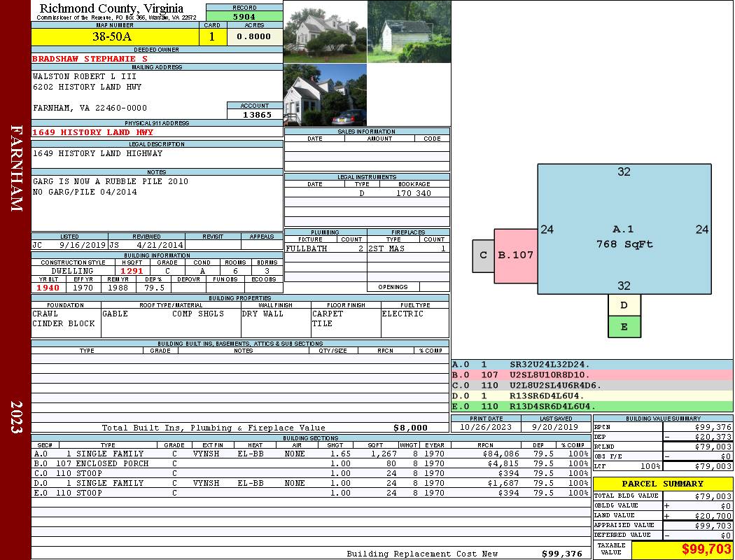The image size is (735, 560).
Task: Select deeded owner BRADSHAW STEPHANIE S
Action: coord(90,59)
